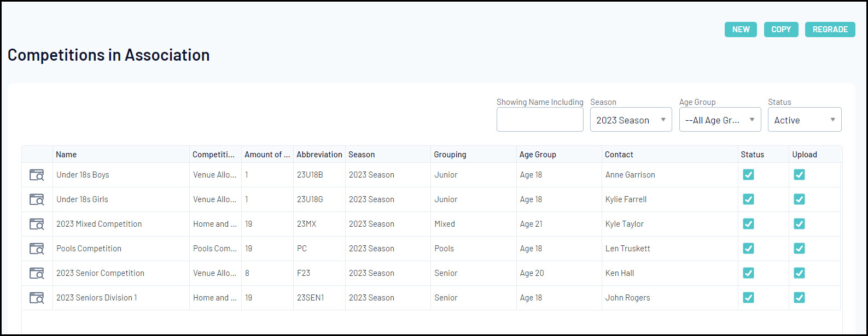Open view icon for 2023 Mixed Competition
This screenshot has height=336, width=868.
pyautogui.click(x=37, y=224)
